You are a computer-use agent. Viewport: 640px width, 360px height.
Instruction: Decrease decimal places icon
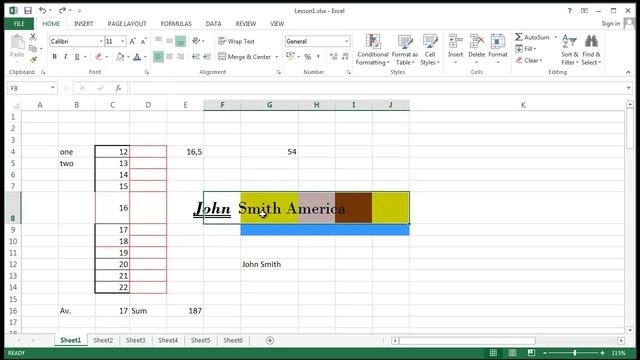tap(345, 57)
